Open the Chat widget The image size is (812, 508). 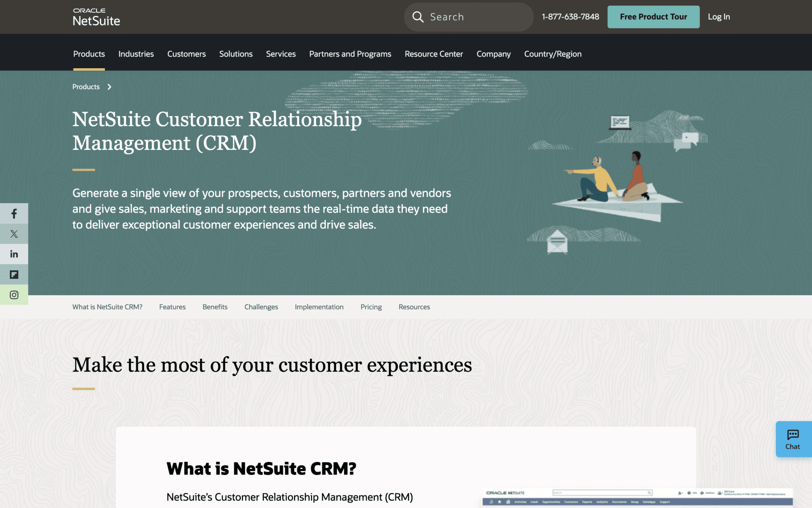793,439
